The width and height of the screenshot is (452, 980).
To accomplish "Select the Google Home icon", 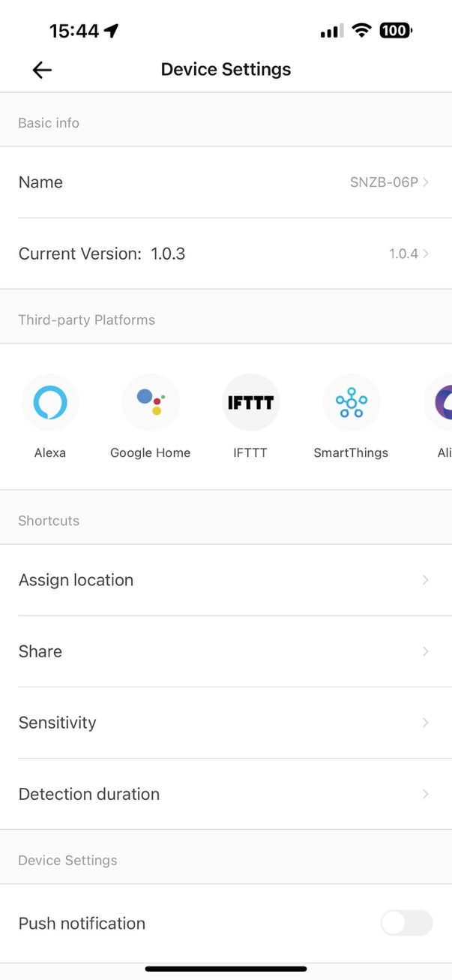I will [x=151, y=402].
